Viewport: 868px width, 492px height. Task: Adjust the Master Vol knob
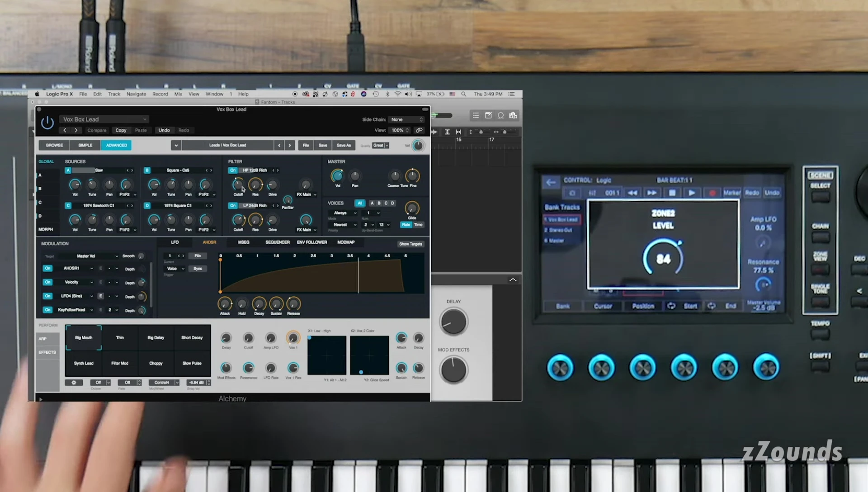tap(337, 176)
